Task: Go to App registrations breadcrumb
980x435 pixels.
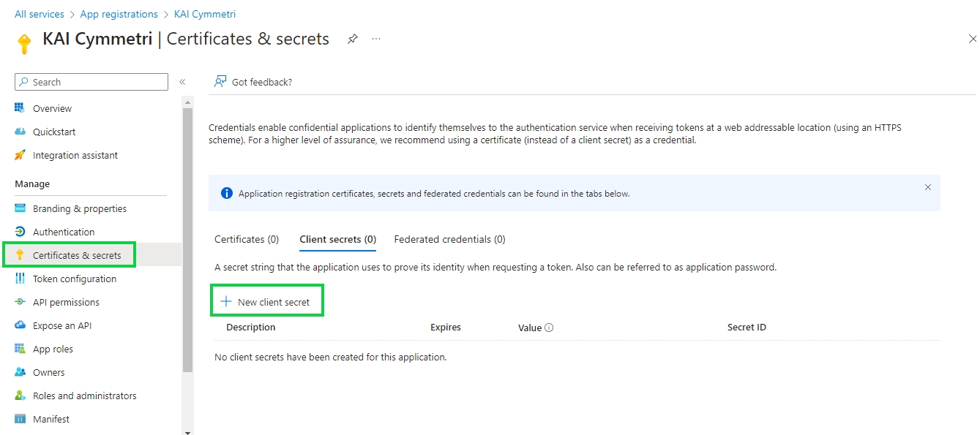Action: (x=119, y=14)
